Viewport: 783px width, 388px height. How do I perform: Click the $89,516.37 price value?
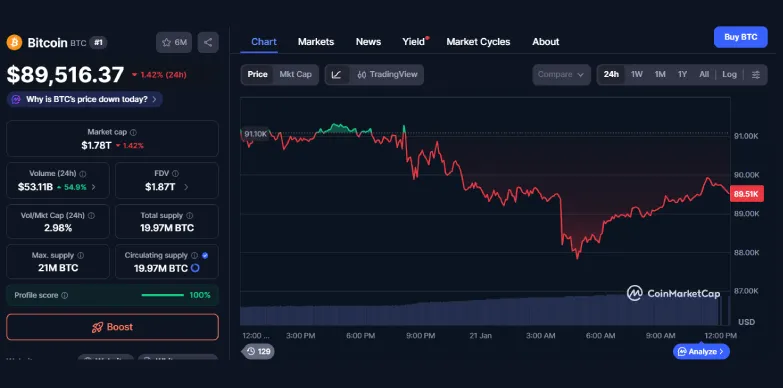coord(65,75)
